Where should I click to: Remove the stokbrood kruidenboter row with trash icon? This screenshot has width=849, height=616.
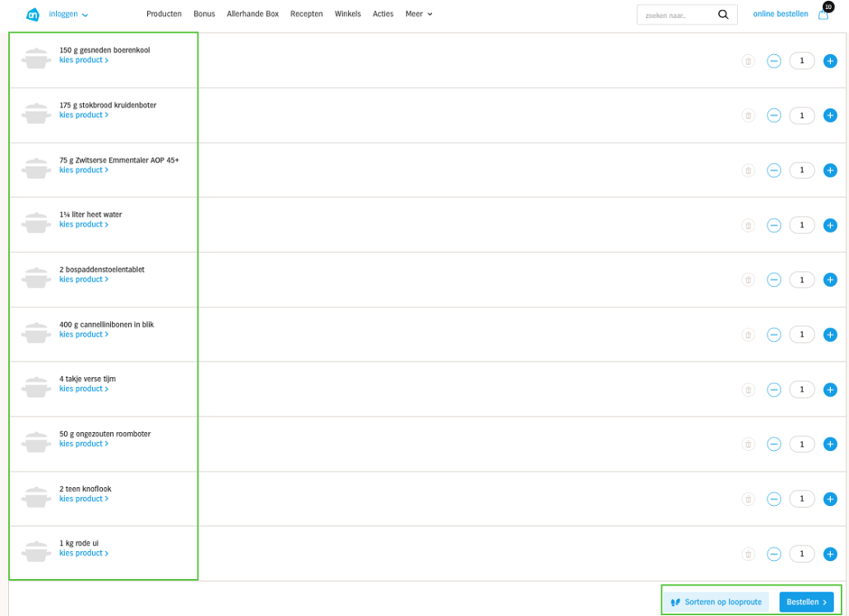click(x=748, y=115)
